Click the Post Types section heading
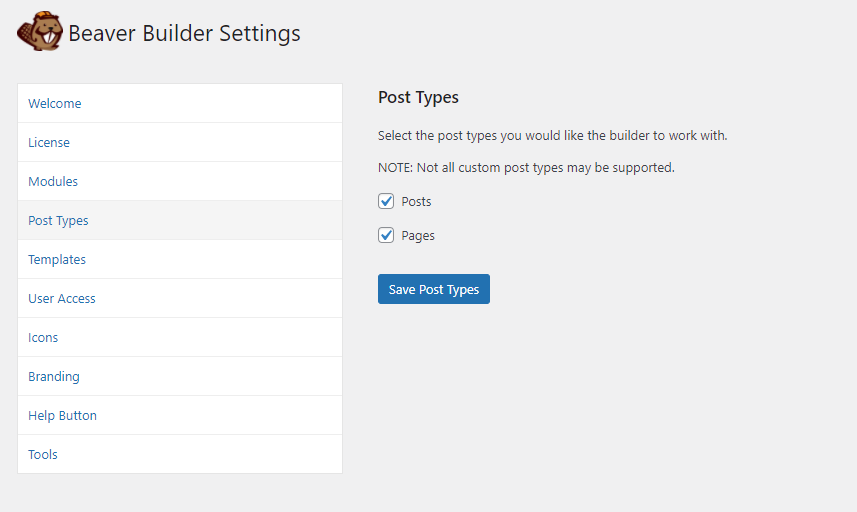 click(x=418, y=97)
